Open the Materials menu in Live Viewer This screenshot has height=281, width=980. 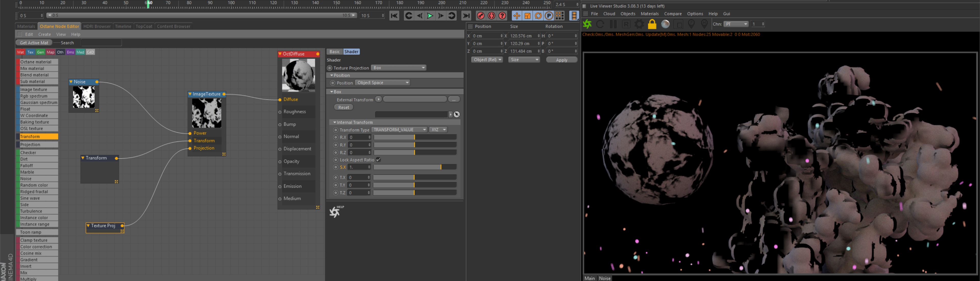tap(650, 14)
